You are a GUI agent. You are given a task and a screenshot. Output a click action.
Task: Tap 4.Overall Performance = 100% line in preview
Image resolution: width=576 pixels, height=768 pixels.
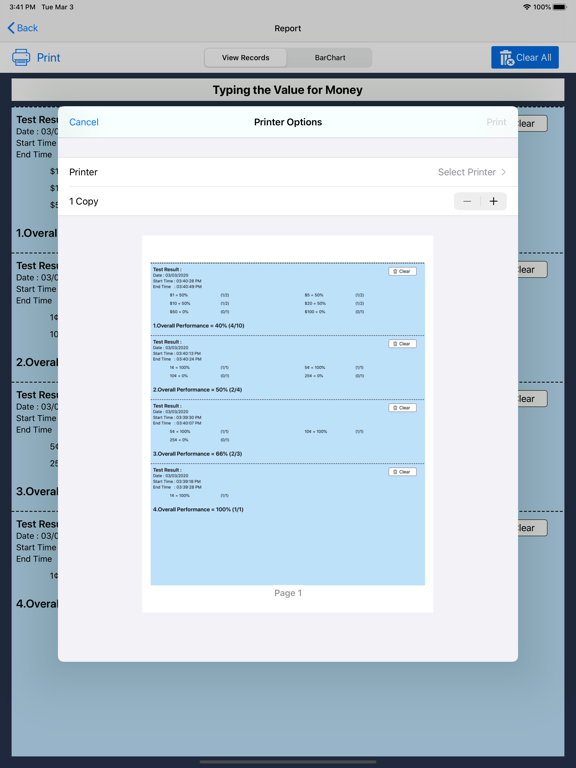tap(198, 509)
